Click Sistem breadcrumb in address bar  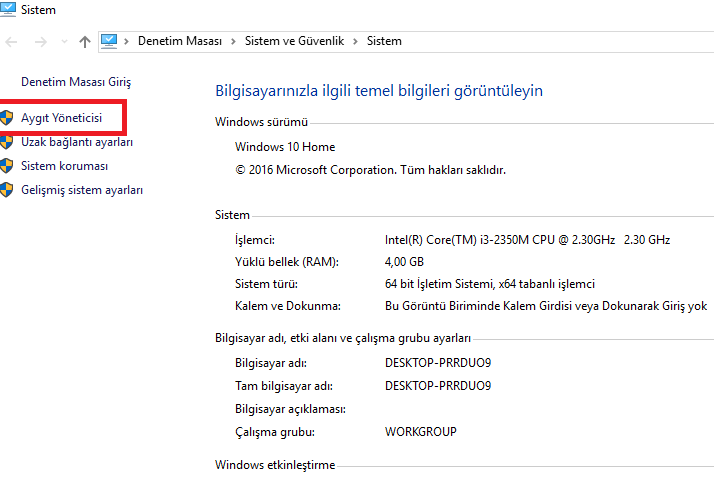pos(384,41)
